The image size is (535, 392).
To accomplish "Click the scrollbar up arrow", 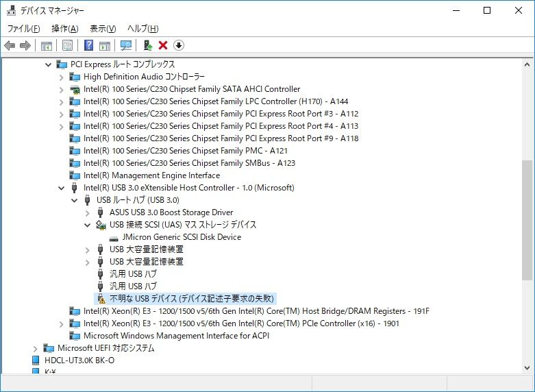I will point(527,64).
